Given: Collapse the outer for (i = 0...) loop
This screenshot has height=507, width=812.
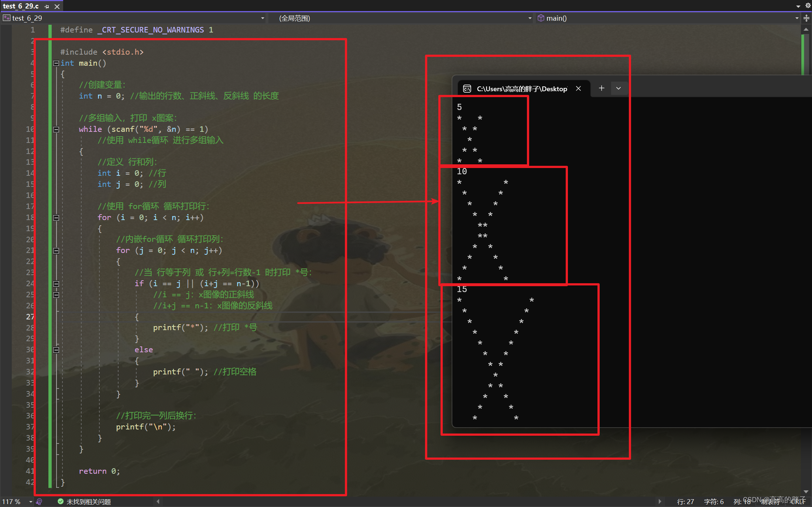Looking at the screenshot, I should (x=56, y=218).
